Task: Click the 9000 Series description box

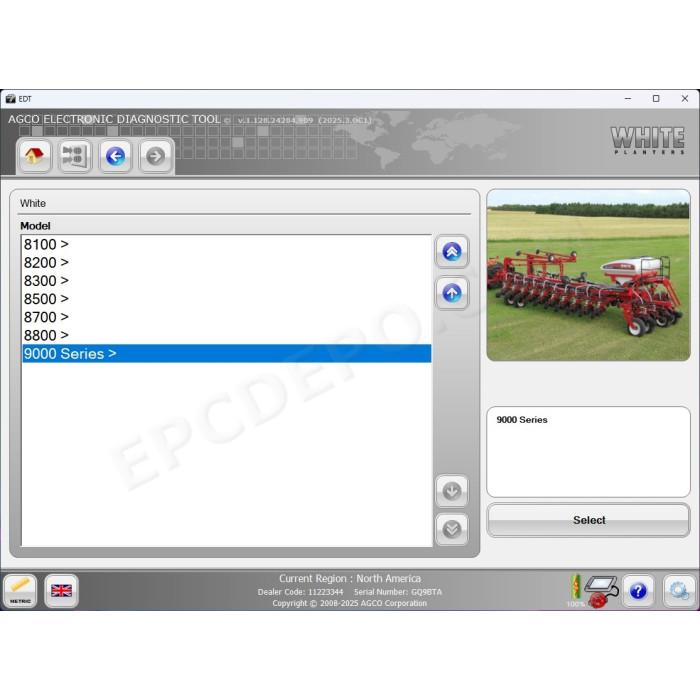Action: click(x=588, y=452)
